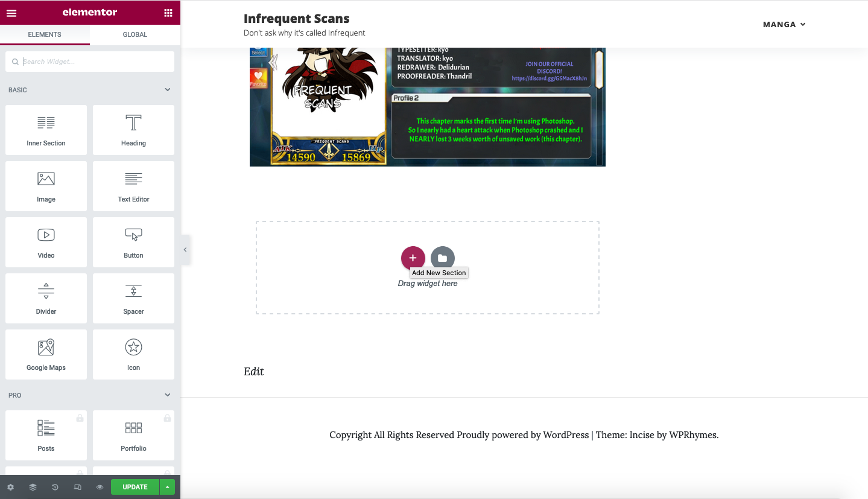The image size is (868, 499).
Task: Select the locked Posts widget
Action: [x=46, y=435]
